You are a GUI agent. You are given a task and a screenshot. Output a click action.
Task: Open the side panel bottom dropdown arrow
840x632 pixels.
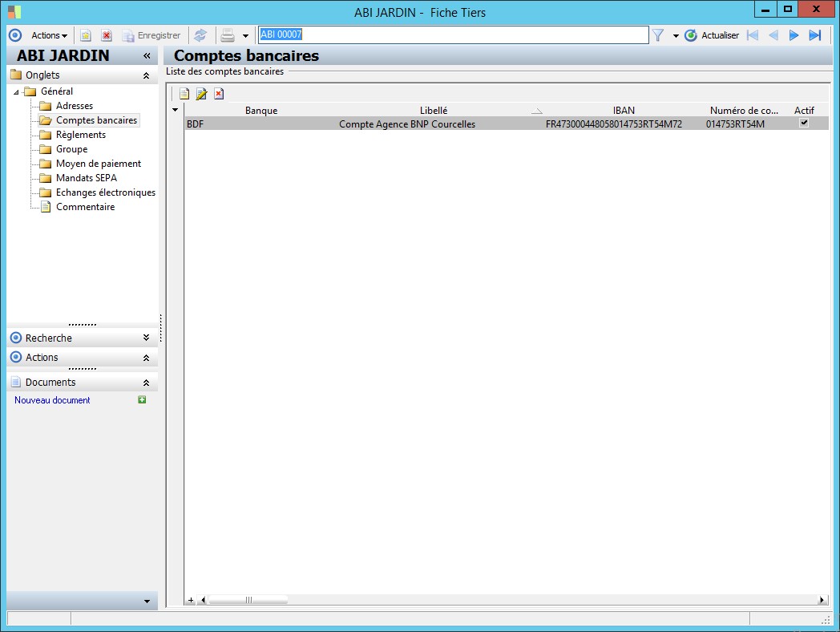click(x=147, y=602)
